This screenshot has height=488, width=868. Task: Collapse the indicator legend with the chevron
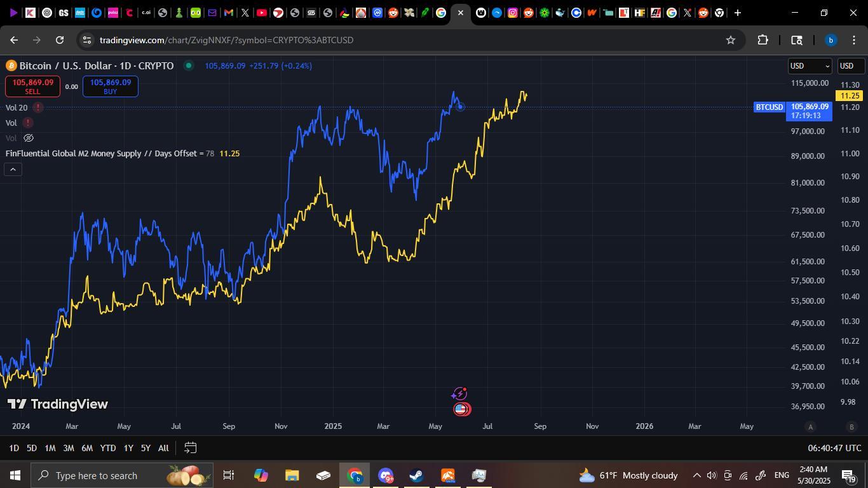click(x=13, y=168)
